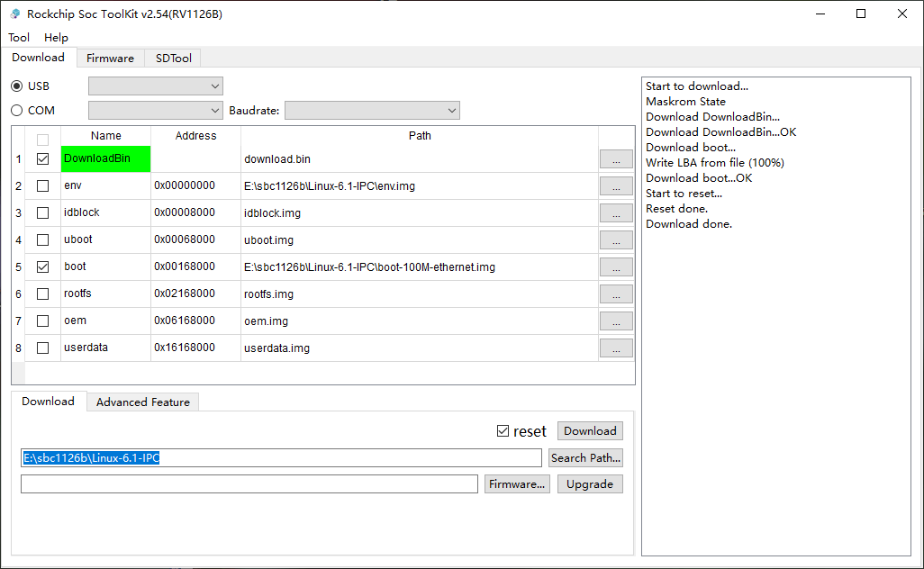Screen dimensions: 924x569
Task: Enable the oem row checkbox
Action: point(42,321)
